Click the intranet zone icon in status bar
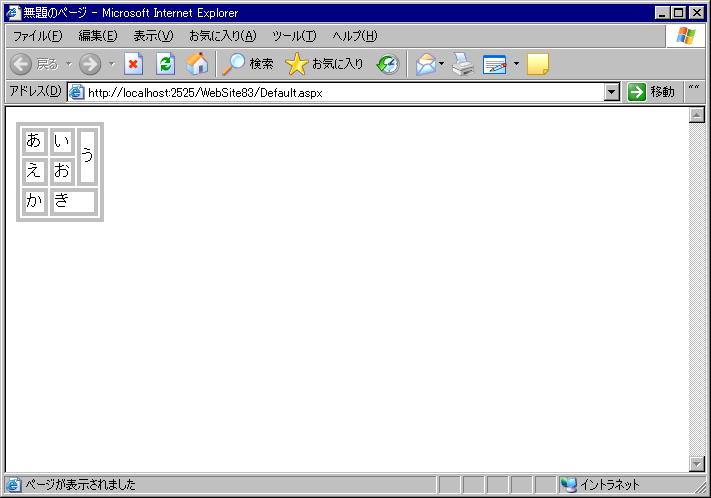711x498 pixels. click(568, 485)
